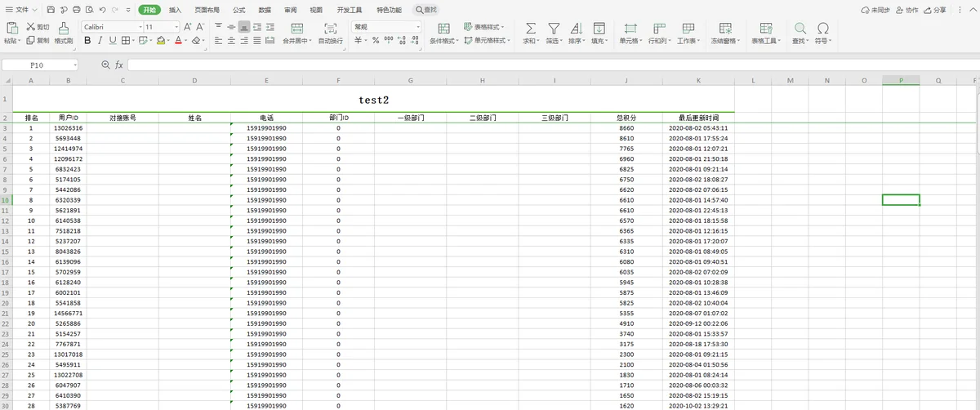This screenshot has width=980, height=410.
Task: Switch to the 页面布局 Page Layout tab
Action: pos(207,10)
